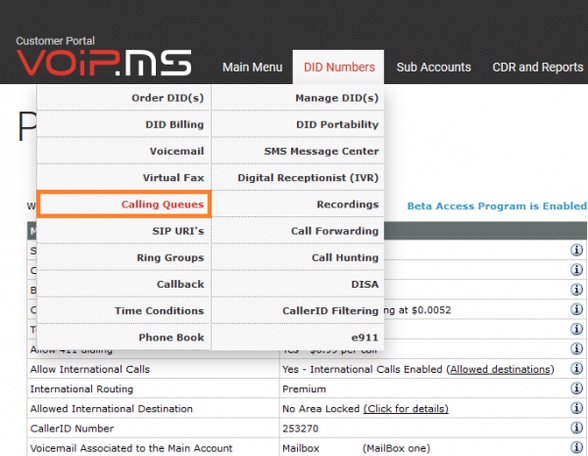Click info icon for Allowed International Destination
Screen dimensions: 588x456
point(576,408)
